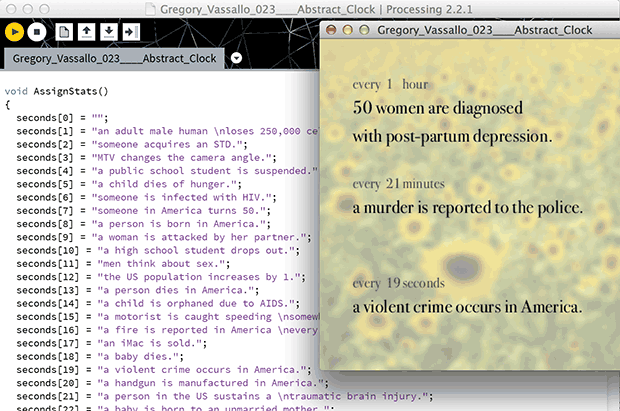
Task: Click 'a violent crime occurs in America.' in the output window
Action: [467, 307]
